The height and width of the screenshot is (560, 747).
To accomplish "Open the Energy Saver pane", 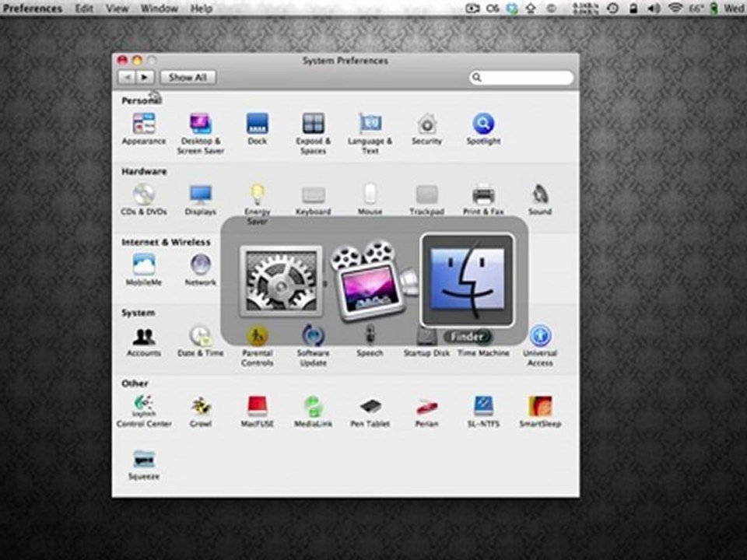I will (x=258, y=205).
